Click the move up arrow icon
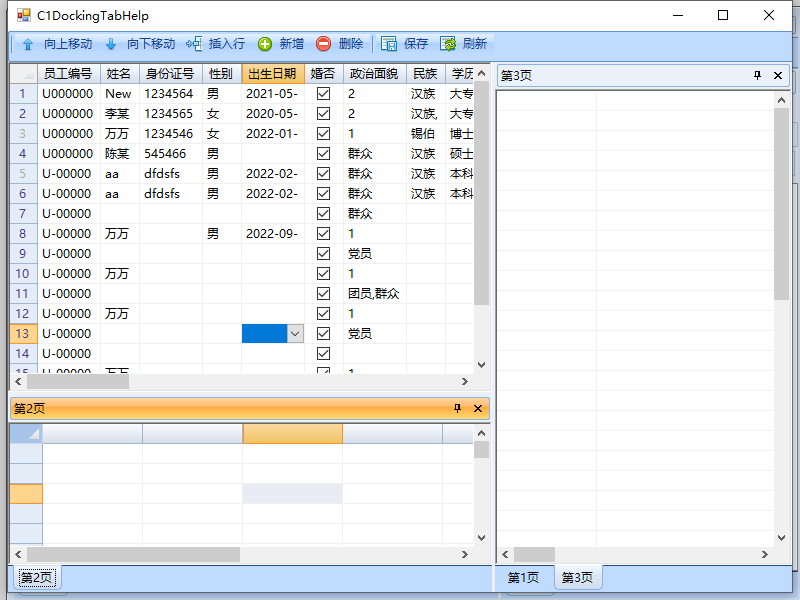 [x=28, y=44]
